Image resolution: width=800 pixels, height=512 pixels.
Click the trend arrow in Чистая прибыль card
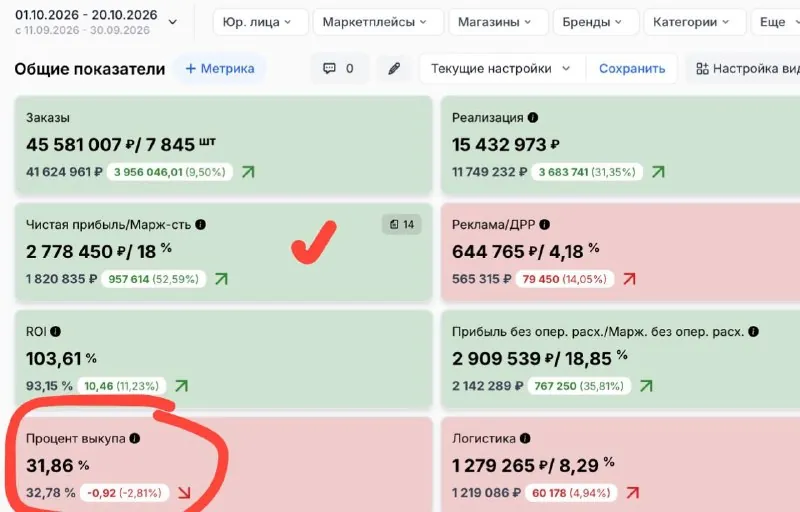pyautogui.click(x=221, y=279)
